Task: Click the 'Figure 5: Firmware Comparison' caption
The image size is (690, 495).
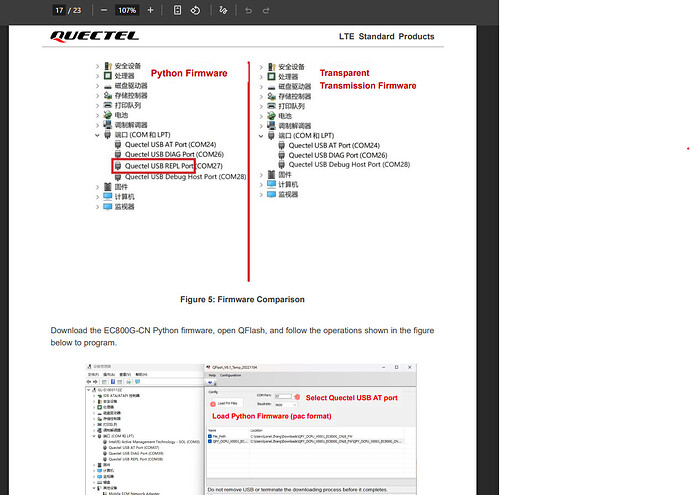Action: 242,299
